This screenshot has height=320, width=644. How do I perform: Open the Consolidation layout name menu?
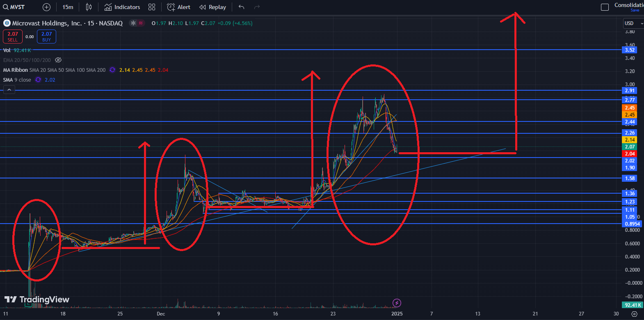(629, 5)
